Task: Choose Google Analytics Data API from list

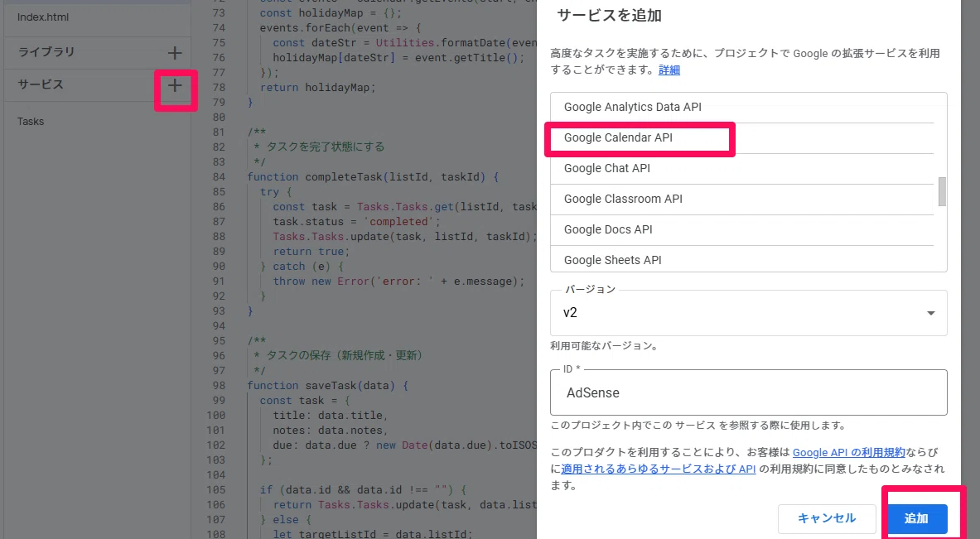Action: [x=742, y=108]
